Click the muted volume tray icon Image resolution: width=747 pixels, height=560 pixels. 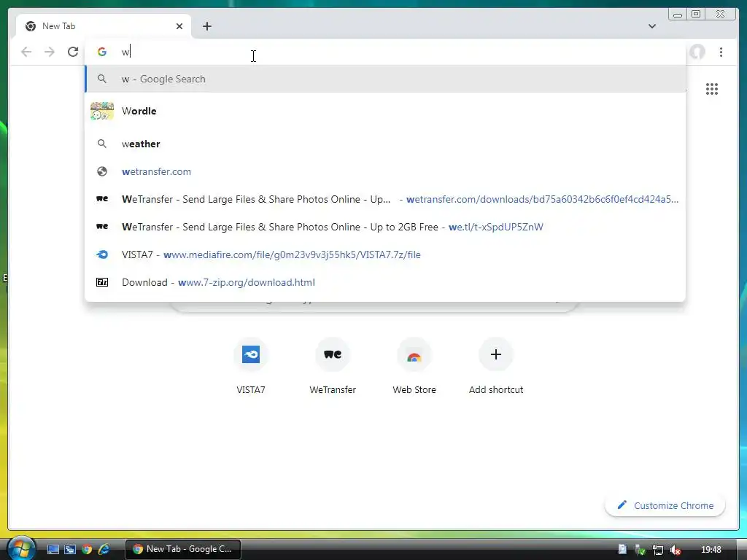click(675, 550)
